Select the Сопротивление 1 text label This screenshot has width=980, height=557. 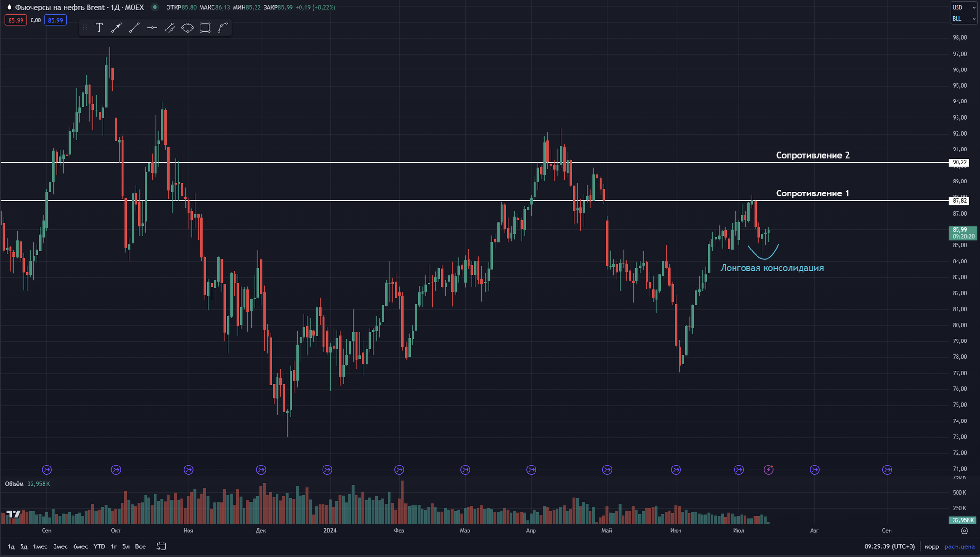813,193
